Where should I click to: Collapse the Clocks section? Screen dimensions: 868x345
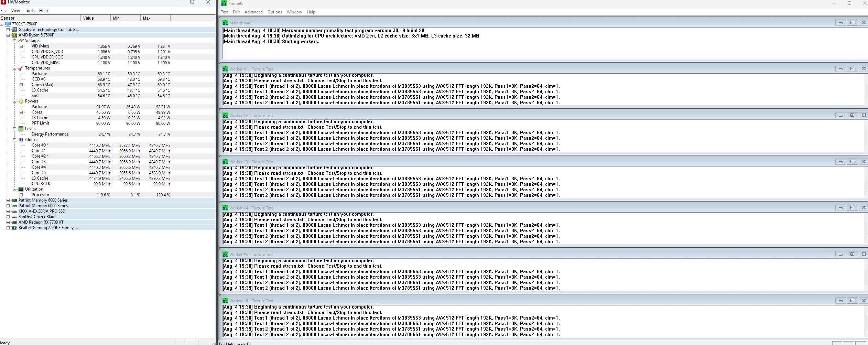click(15, 140)
